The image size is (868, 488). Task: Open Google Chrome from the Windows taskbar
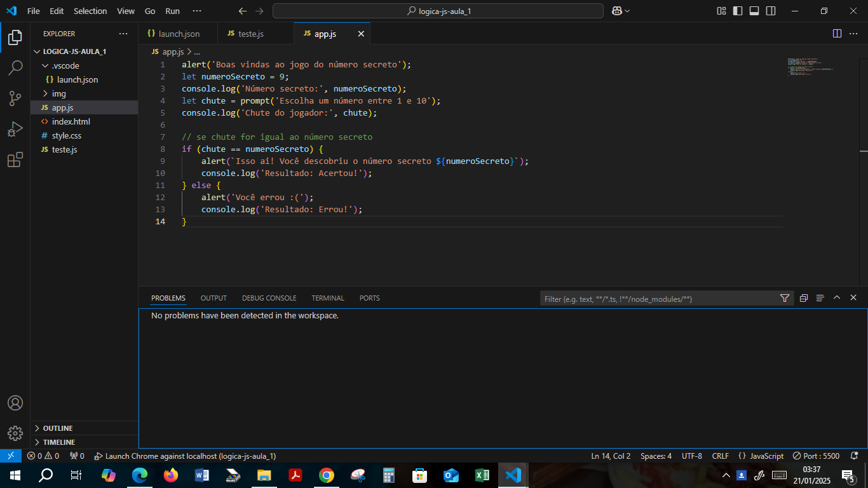[327, 475]
